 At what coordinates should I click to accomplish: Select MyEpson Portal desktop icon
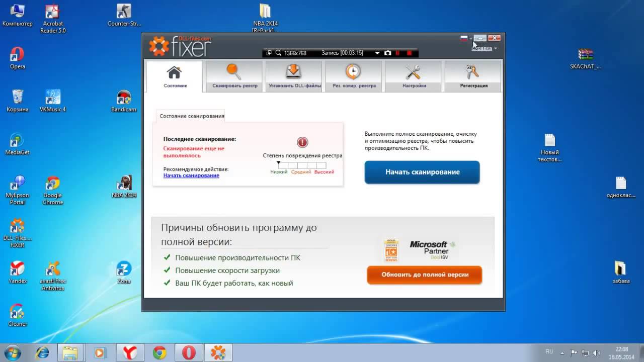pyautogui.click(x=17, y=190)
